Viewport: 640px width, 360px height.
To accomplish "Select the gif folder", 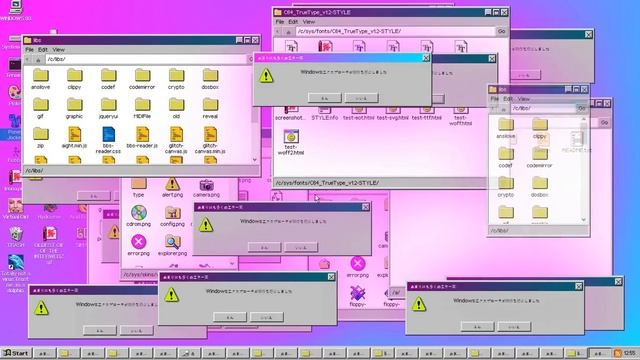I will coord(40,109).
